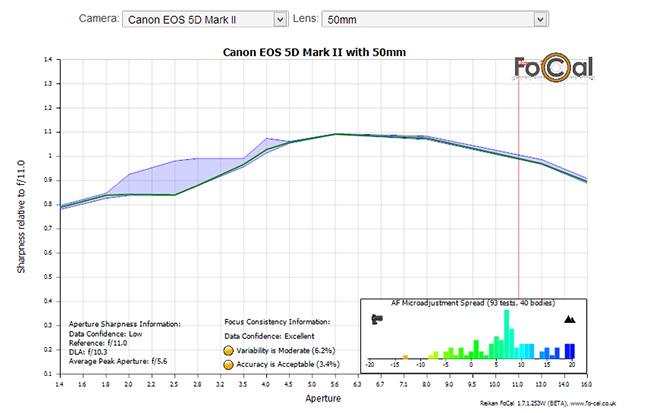The height and width of the screenshot is (413, 650).
Task: Click the mountain icon in AF Microadjustment panel
Action: 570,319
